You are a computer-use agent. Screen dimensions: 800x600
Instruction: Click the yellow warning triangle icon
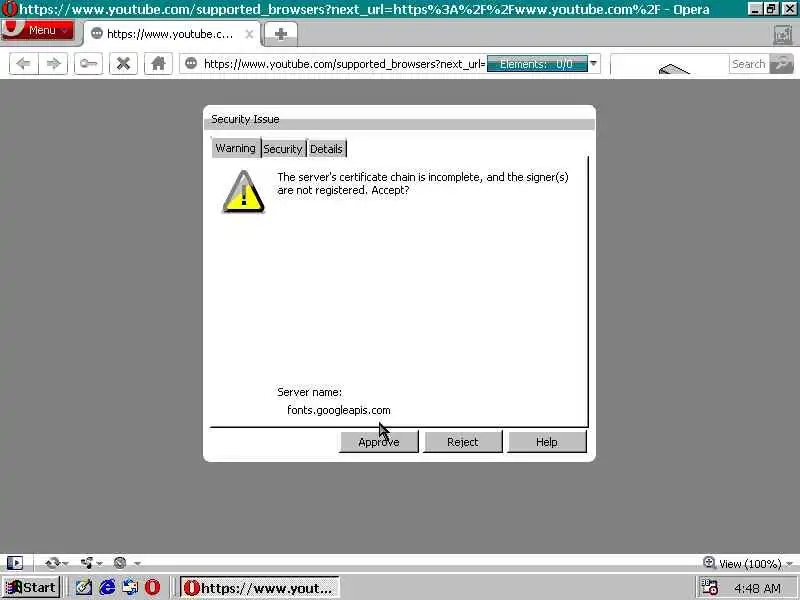click(244, 192)
